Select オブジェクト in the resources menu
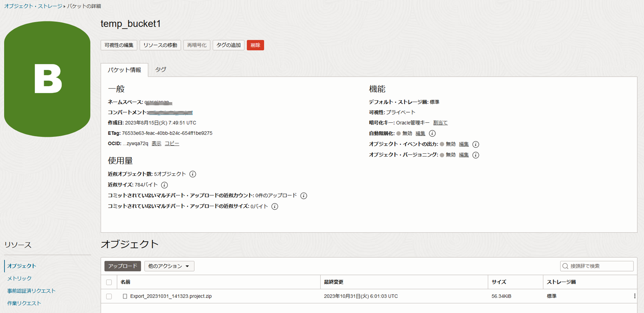This screenshot has height=313, width=644. pos(22,266)
